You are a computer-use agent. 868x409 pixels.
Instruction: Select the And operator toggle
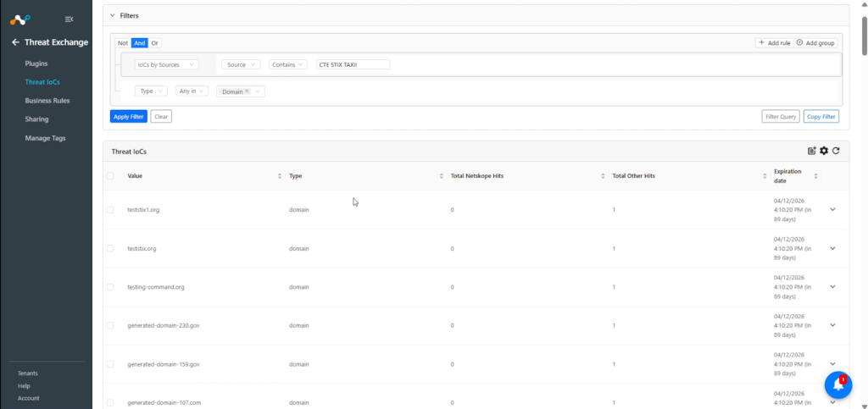(x=140, y=43)
